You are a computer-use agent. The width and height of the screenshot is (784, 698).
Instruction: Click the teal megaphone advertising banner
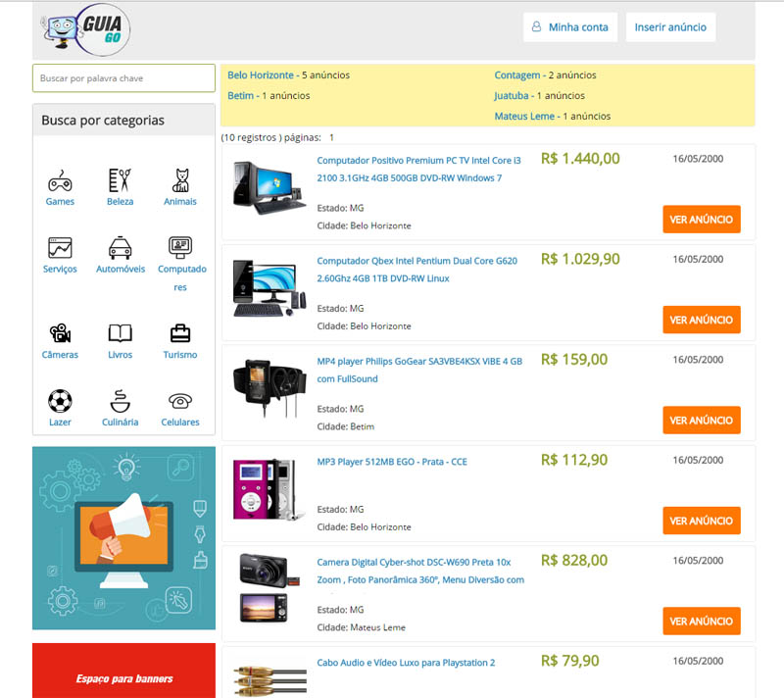(x=124, y=538)
